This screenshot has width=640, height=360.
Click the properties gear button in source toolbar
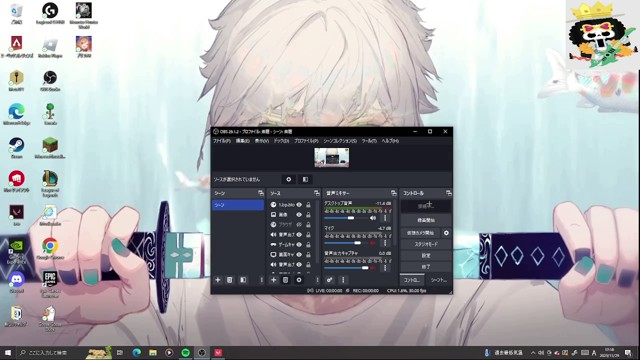tap(289, 179)
